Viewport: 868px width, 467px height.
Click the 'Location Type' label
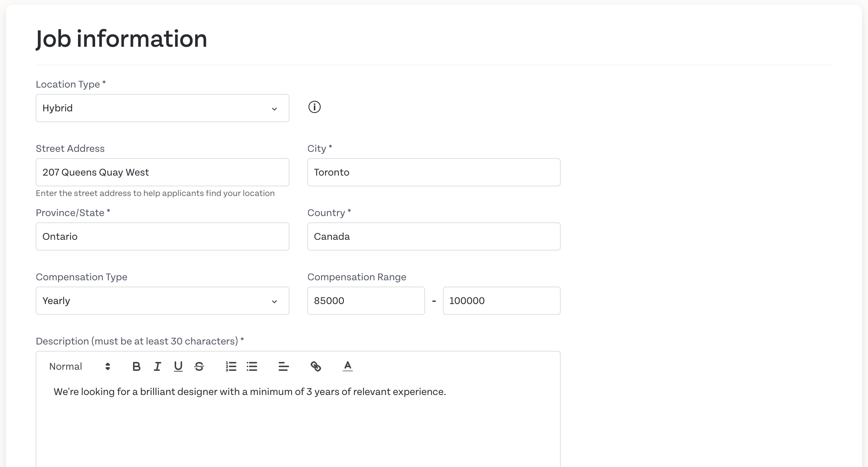pos(71,84)
